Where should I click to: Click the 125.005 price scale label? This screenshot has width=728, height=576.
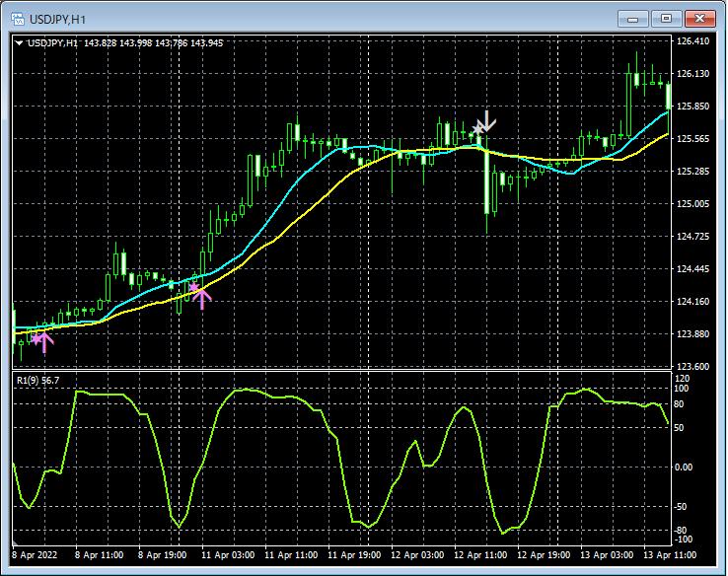click(692, 204)
